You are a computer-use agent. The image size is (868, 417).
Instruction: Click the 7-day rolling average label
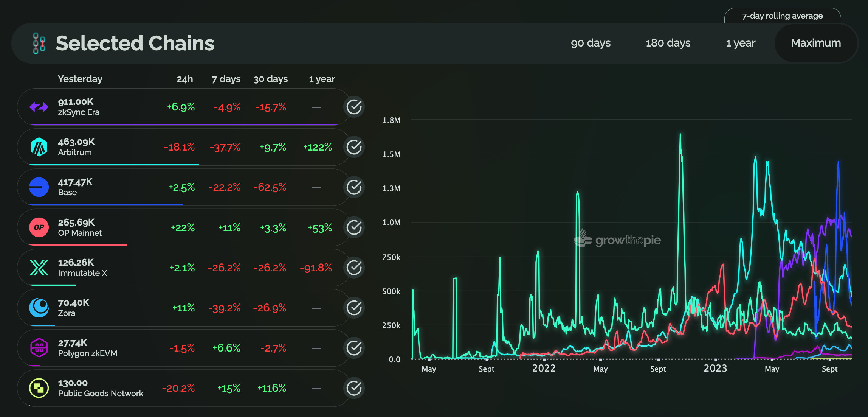[782, 16]
